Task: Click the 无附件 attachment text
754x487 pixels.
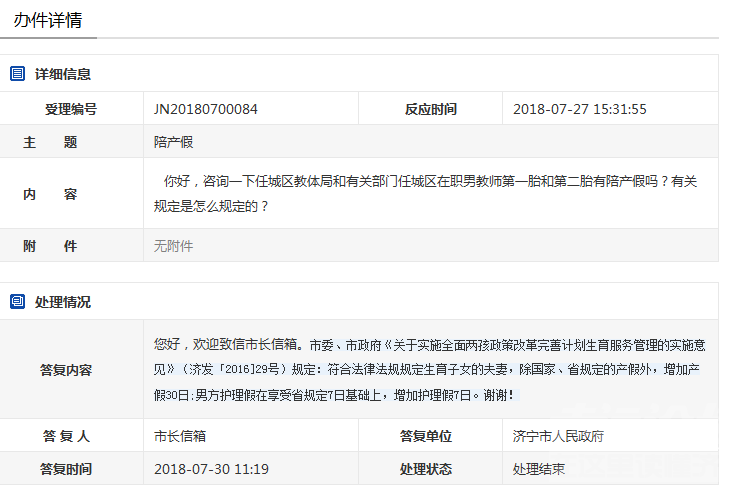Action: (173, 245)
